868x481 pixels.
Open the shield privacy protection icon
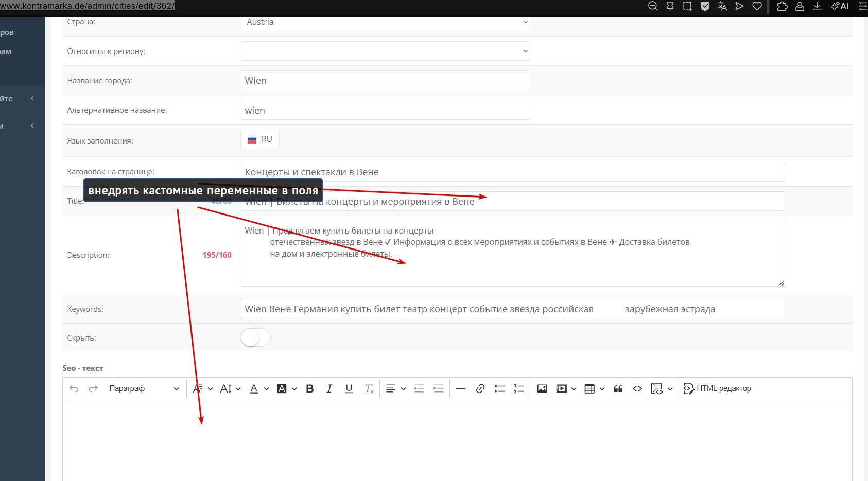click(x=705, y=6)
